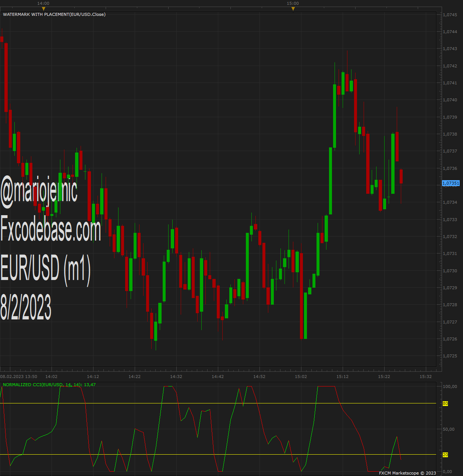Click the 1,0734 price axis label

(450, 202)
